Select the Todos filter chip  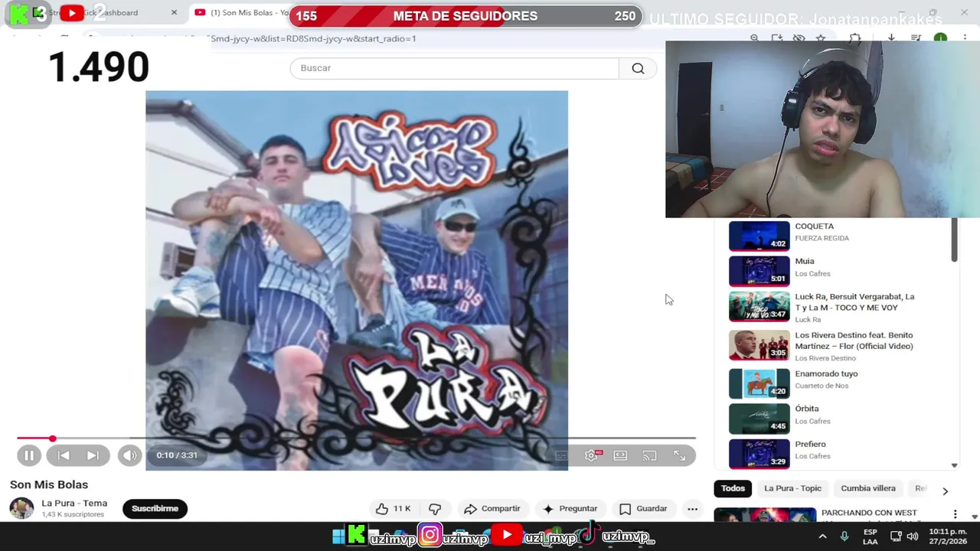(733, 488)
